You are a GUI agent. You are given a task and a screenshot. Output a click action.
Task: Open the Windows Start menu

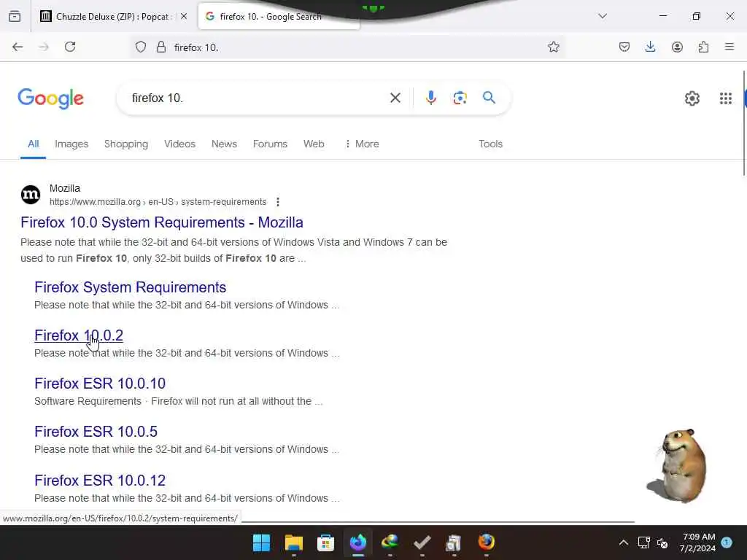(261, 542)
